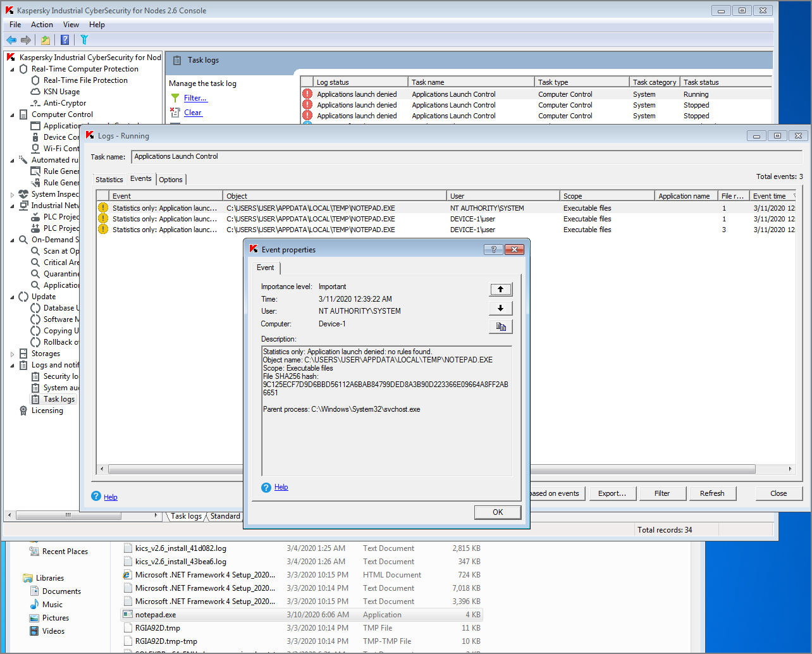
Task: Click the previous event up-arrow button
Action: pyautogui.click(x=500, y=289)
